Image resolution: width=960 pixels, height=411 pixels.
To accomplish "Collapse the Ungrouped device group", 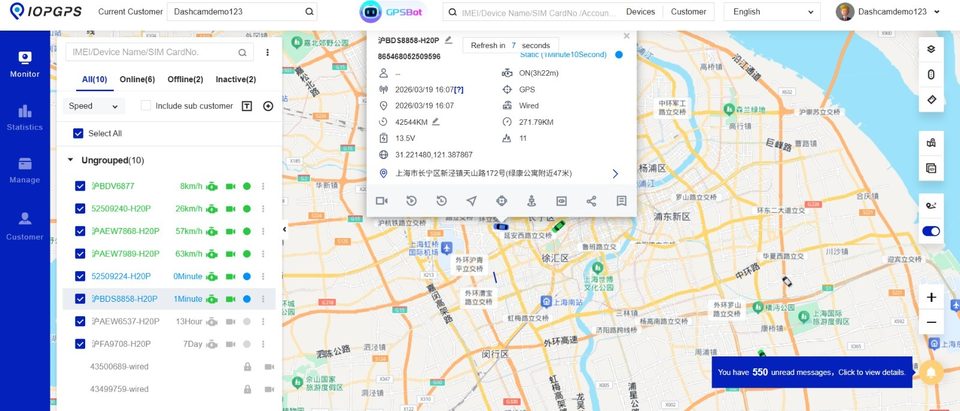I will 71,160.
